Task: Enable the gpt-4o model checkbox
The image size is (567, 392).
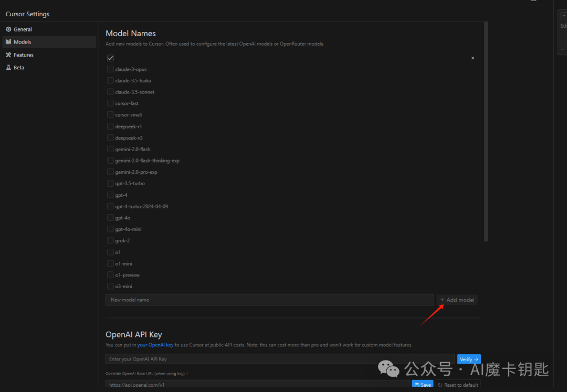Action: [x=110, y=217]
